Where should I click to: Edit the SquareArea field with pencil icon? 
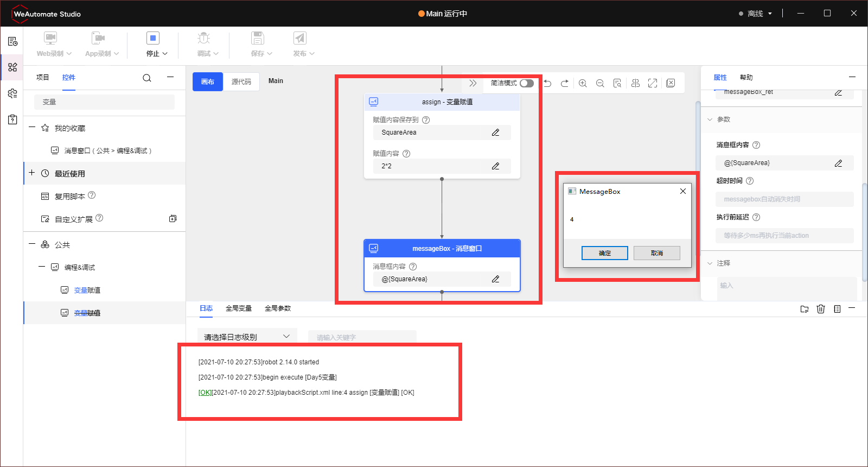[x=495, y=132]
